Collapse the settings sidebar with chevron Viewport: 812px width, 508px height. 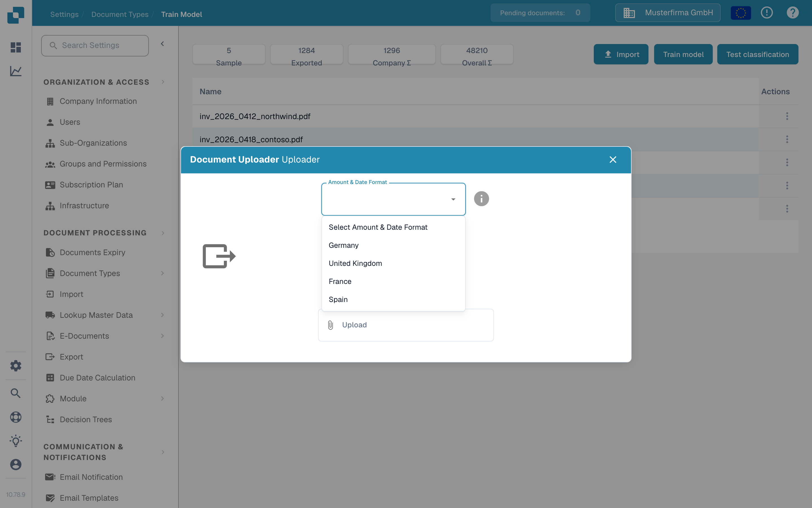162,44
